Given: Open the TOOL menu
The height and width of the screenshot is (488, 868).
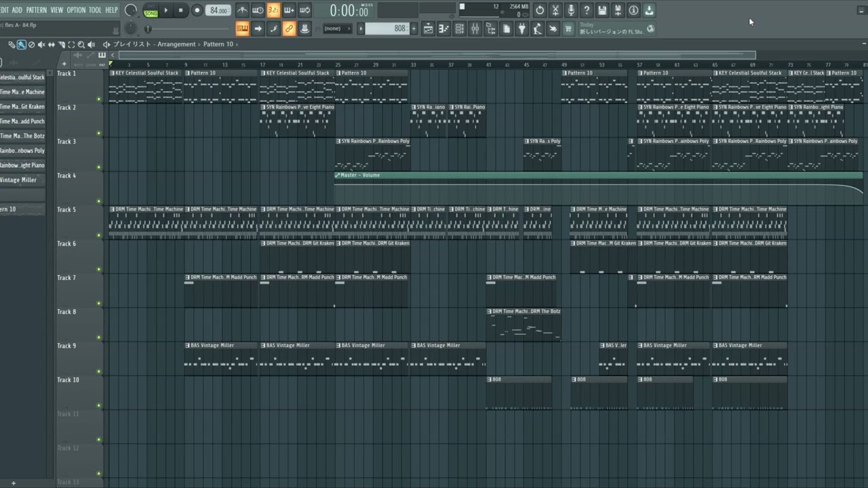Looking at the screenshot, I should tap(95, 10).
